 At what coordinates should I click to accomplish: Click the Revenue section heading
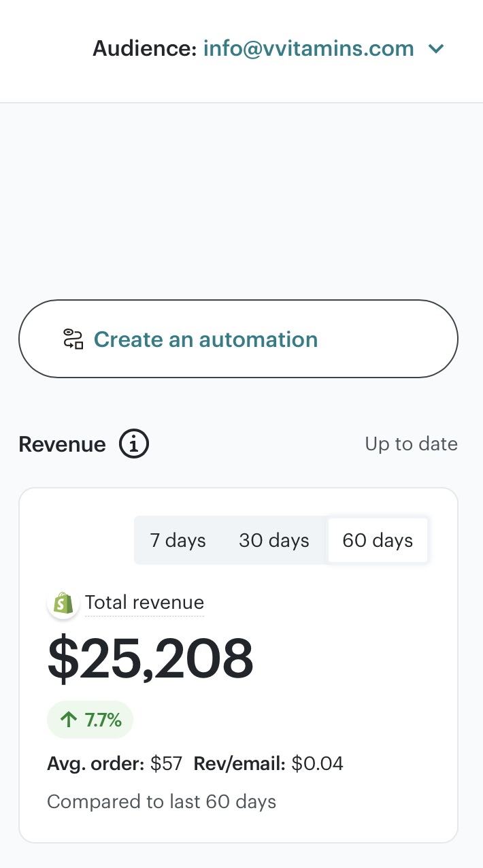[x=62, y=445]
